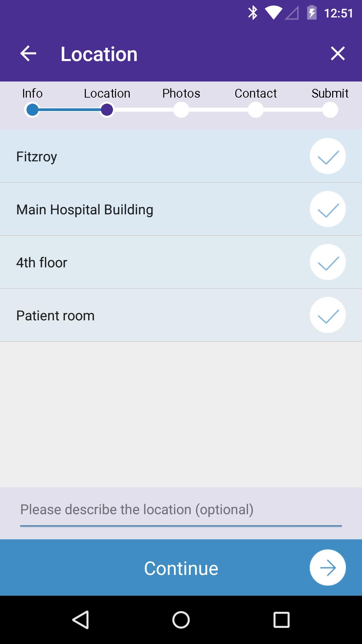The image size is (362, 644).
Task: Open the Contact step label
Action: [256, 93]
